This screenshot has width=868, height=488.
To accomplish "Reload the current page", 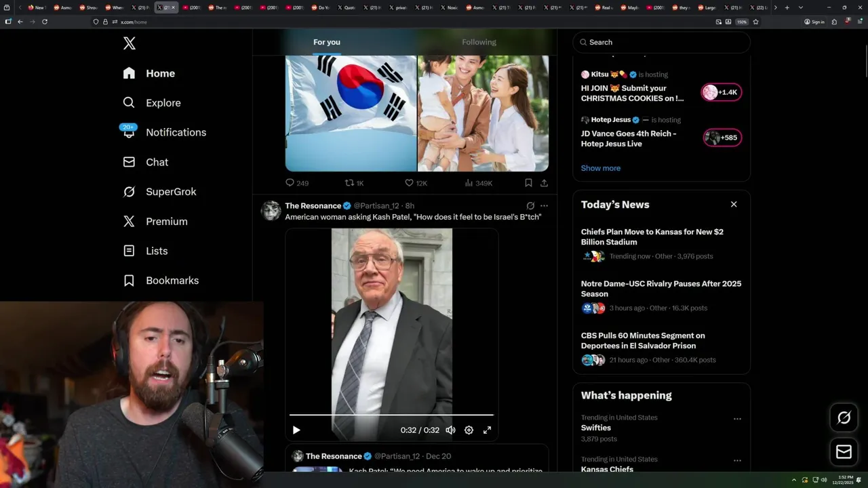I will (x=45, y=22).
